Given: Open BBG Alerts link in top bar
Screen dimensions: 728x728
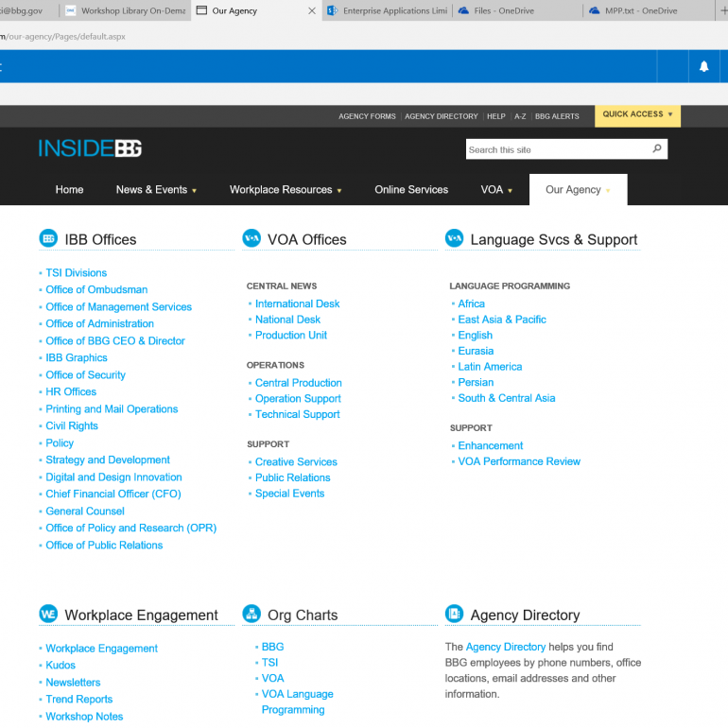Looking at the screenshot, I should pyautogui.click(x=557, y=116).
